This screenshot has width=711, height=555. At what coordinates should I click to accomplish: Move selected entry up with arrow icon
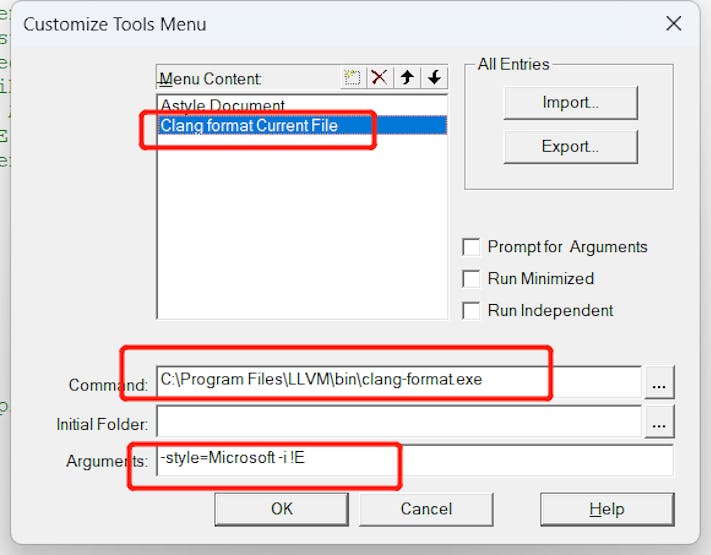(x=407, y=78)
